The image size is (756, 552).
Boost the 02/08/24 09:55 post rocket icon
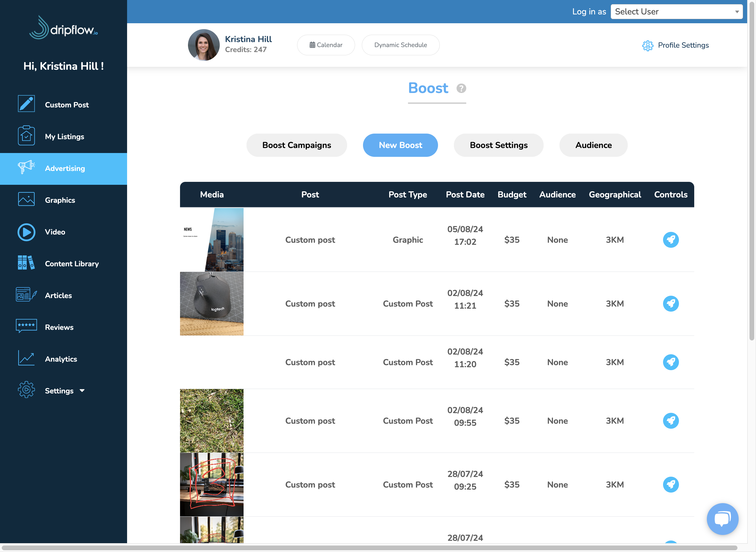pos(671,421)
